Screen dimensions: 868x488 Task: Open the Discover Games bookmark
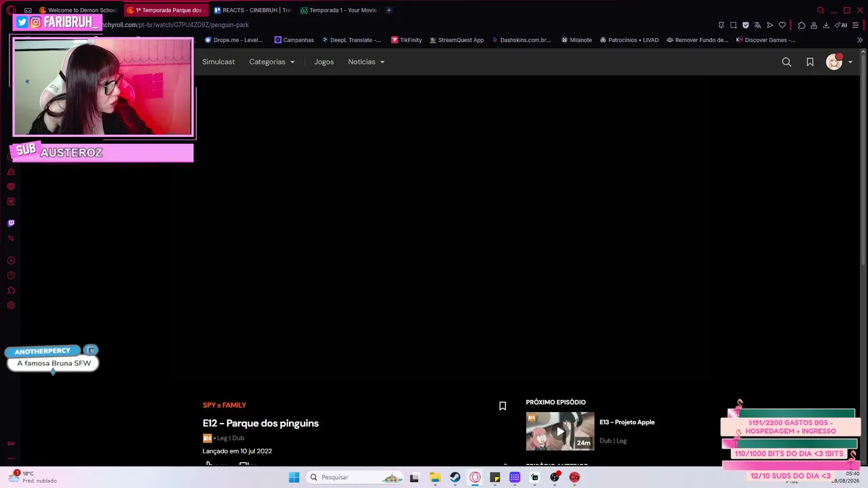point(766,40)
